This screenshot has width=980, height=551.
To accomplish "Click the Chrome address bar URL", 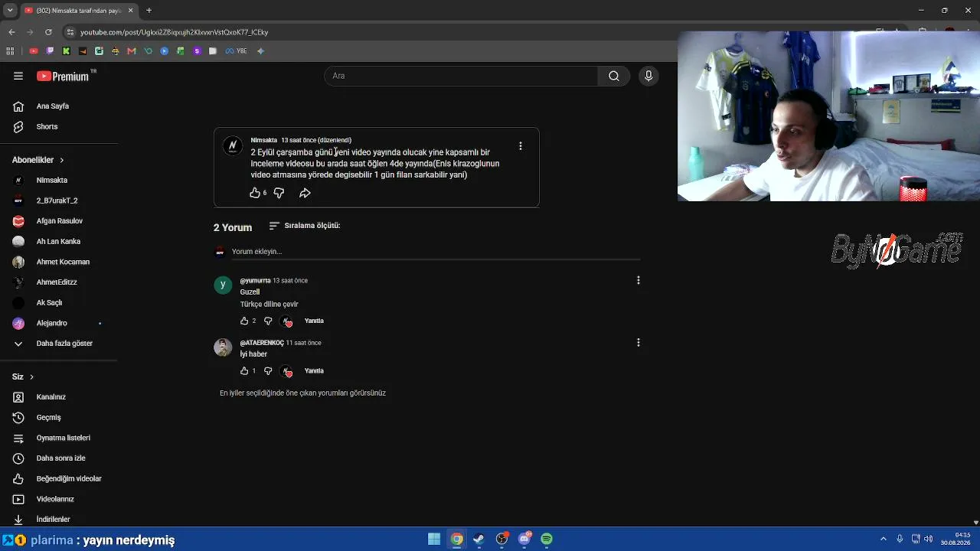I will [x=174, y=32].
